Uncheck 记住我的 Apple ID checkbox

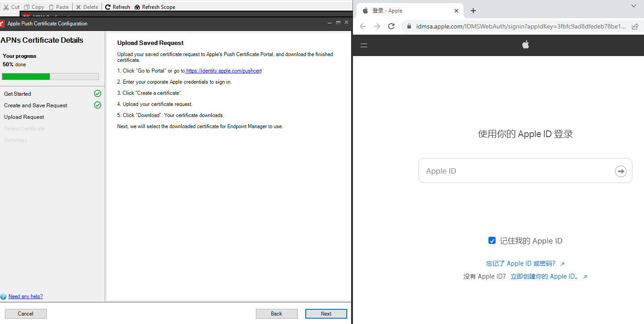[492, 240]
